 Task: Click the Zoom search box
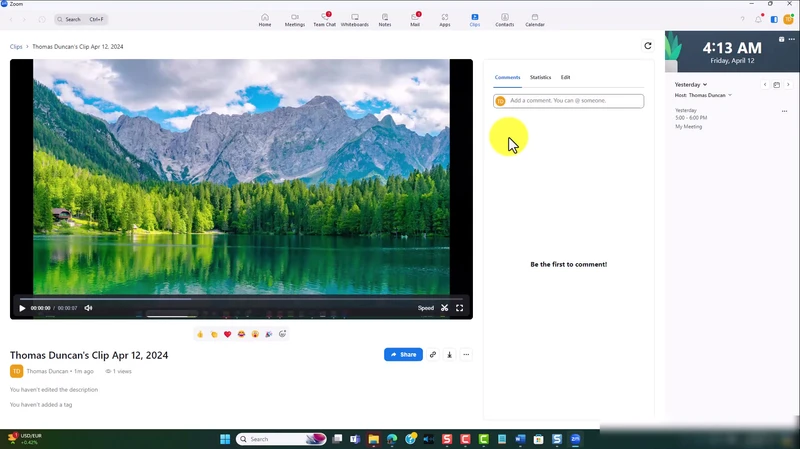(81, 19)
